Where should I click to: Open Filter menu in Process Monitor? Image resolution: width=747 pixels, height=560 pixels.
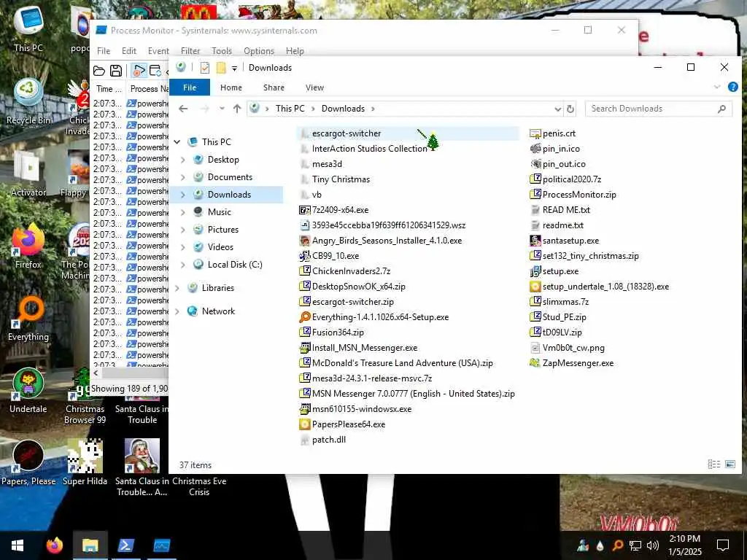click(190, 51)
